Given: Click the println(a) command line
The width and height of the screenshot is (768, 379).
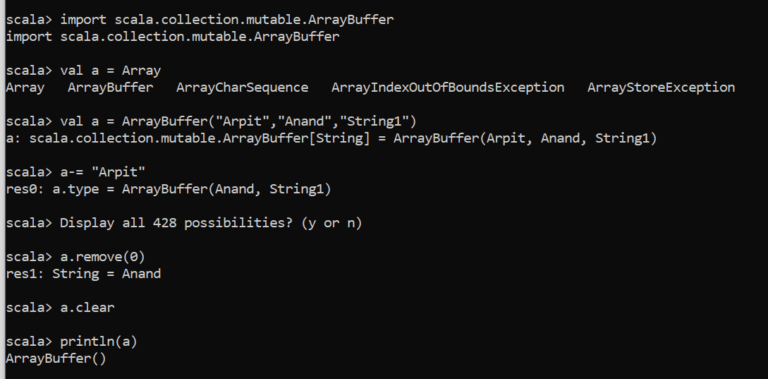Looking at the screenshot, I should pos(72,342).
